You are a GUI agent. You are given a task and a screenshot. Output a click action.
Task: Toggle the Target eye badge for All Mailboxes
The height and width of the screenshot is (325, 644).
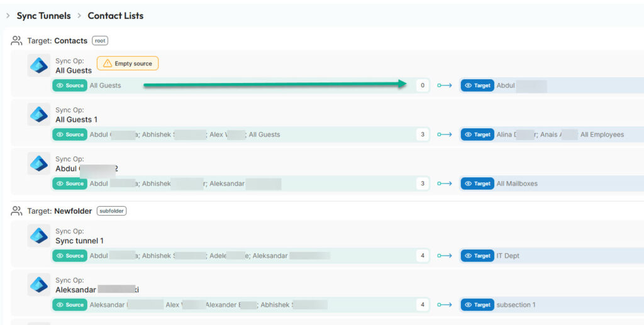pyautogui.click(x=477, y=184)
